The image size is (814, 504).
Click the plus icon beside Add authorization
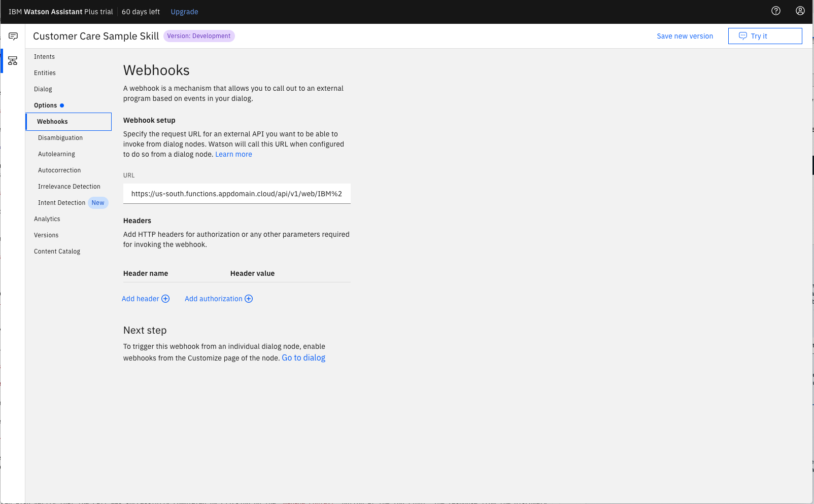(x=249, y=299)
